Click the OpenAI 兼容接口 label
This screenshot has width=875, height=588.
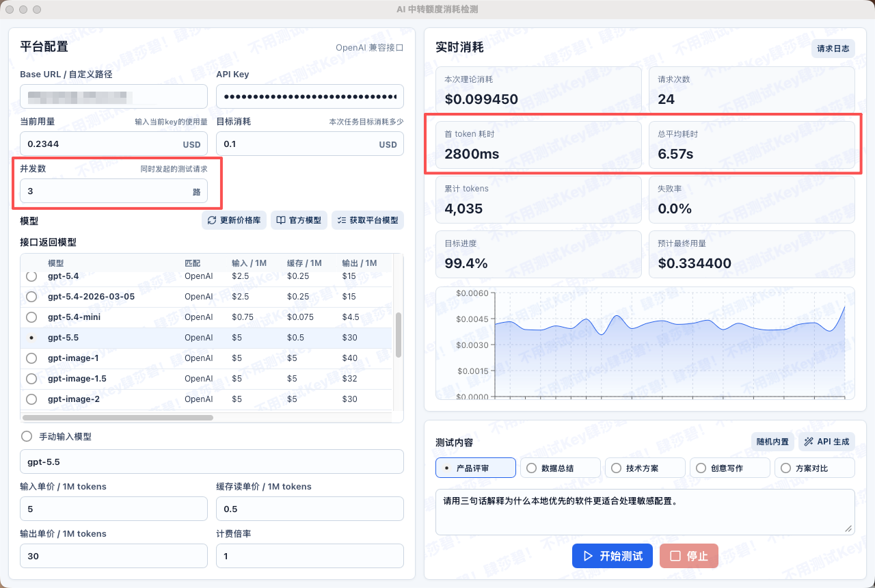370,48
